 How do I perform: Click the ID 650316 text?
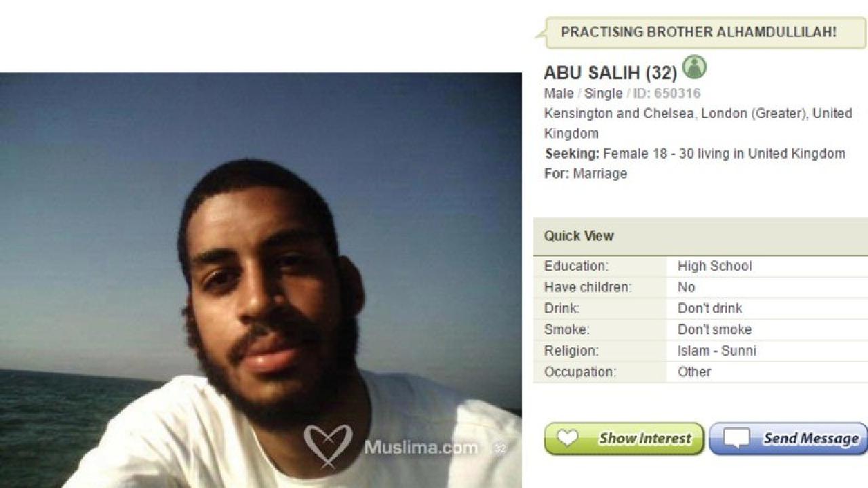click(667, 94)
